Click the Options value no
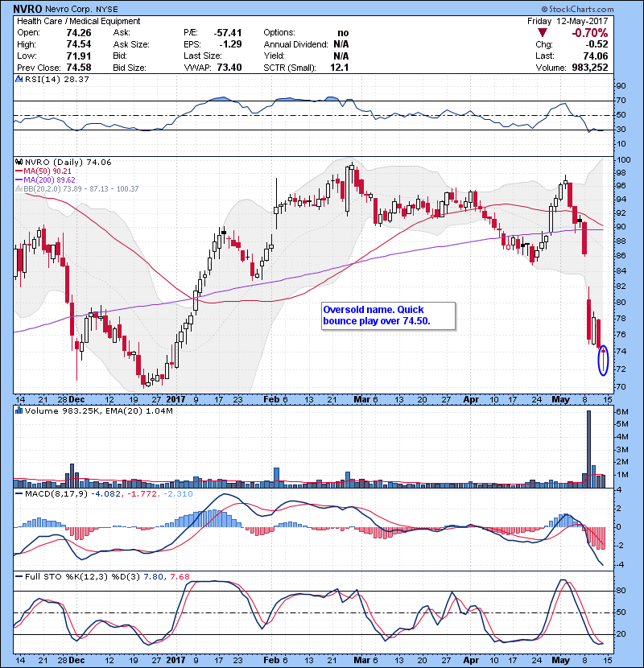This screenshot has height=668, width=644. click(343, 33)
